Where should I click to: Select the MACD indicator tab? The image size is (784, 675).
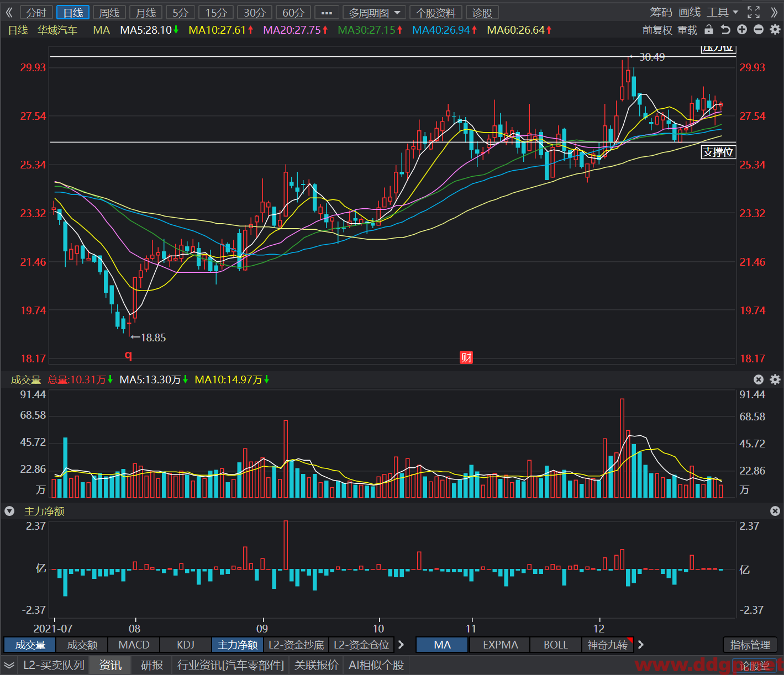point(134,645)
